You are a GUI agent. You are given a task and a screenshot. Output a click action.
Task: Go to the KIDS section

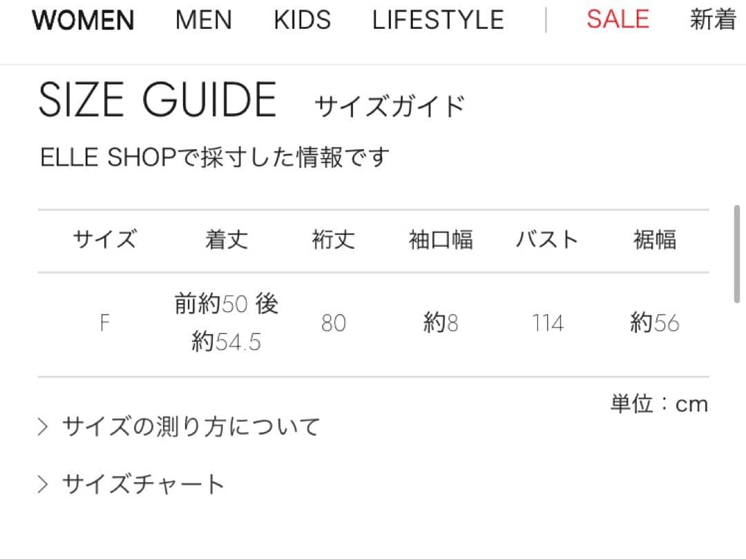(302, 20)
